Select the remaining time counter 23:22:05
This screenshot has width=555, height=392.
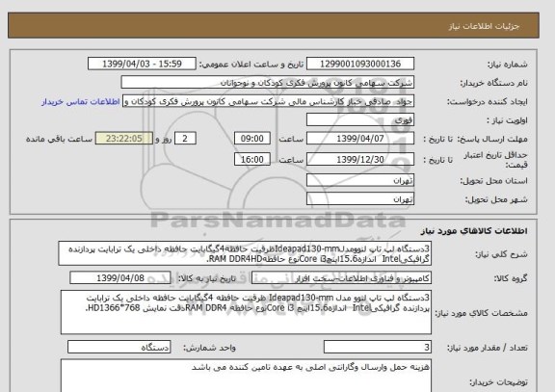coord(124,139)
